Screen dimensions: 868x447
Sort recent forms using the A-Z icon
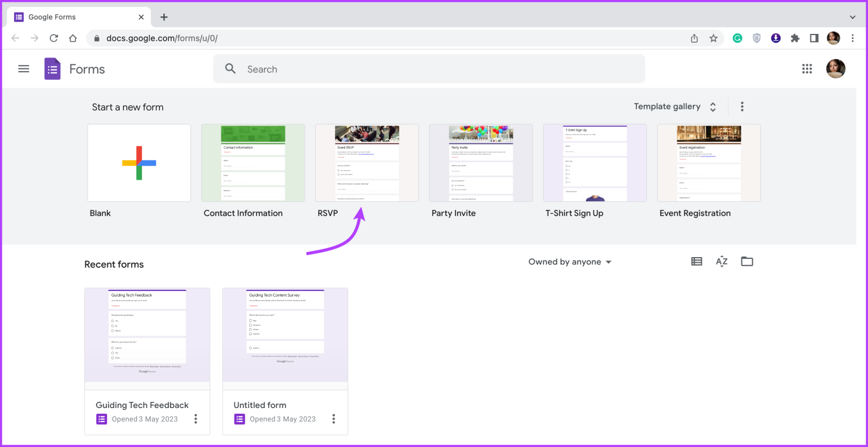pyautogui.click(x=722, y=261)
